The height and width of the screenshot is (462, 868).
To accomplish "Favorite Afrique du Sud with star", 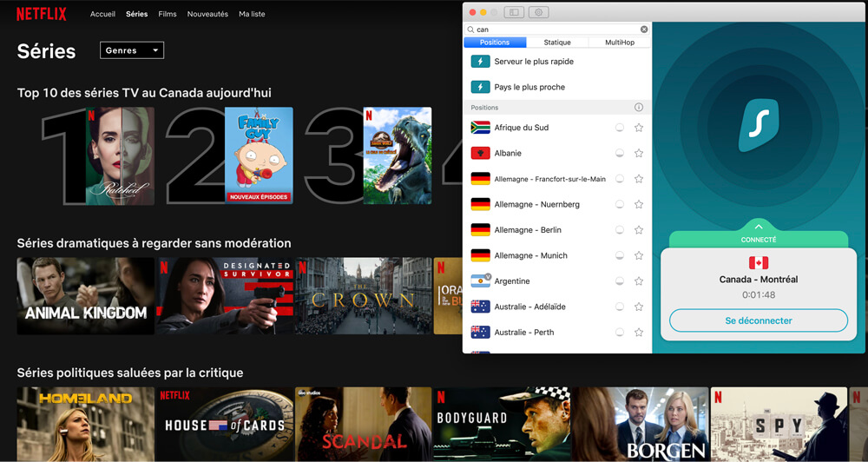I will [638, 128].
